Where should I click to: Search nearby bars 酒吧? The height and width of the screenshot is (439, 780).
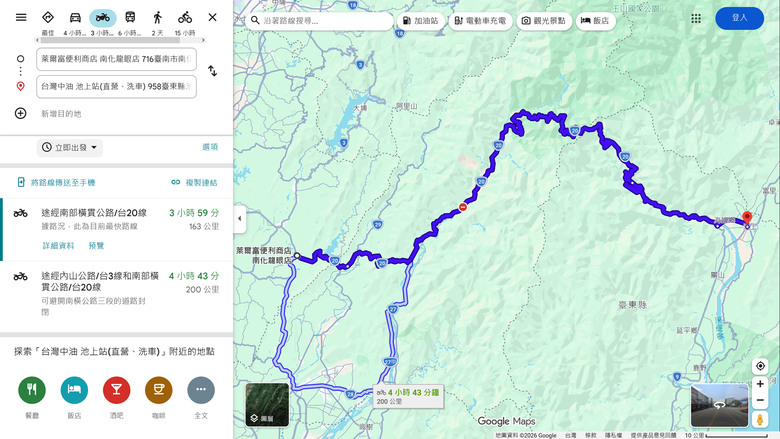pos(116,390)
